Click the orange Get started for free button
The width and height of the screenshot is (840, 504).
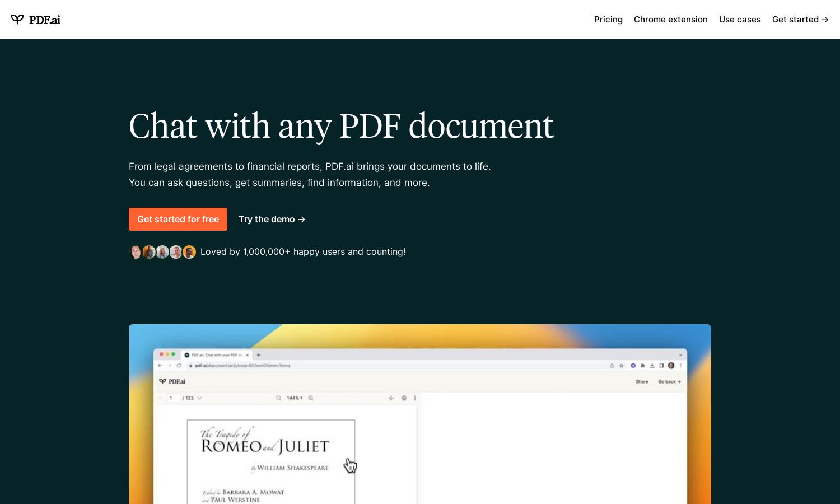click(178, 219)
